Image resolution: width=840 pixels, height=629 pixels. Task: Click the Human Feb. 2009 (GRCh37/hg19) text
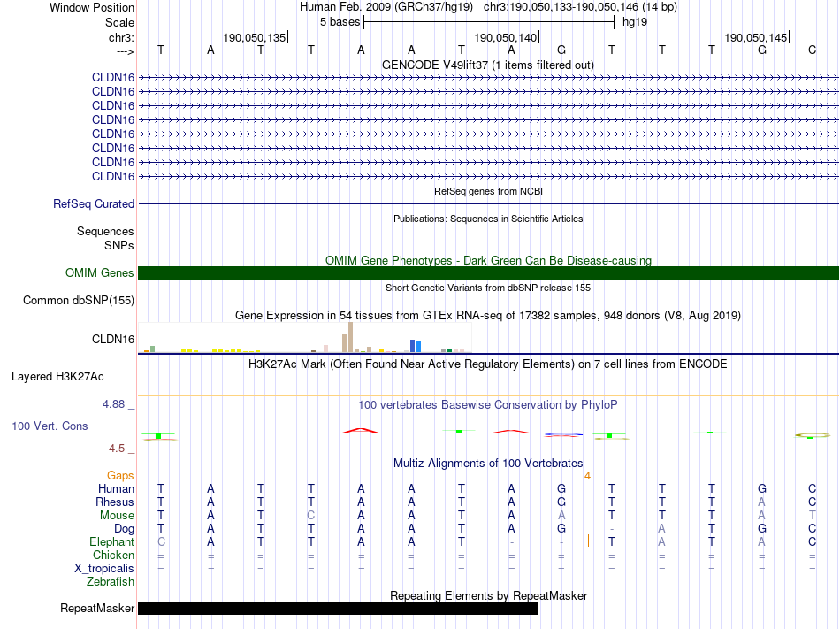(386, 7)
